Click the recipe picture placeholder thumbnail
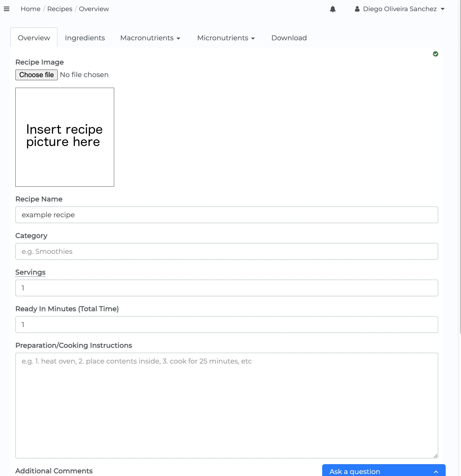This screenshot has width=461, height=476. [65, 137]
